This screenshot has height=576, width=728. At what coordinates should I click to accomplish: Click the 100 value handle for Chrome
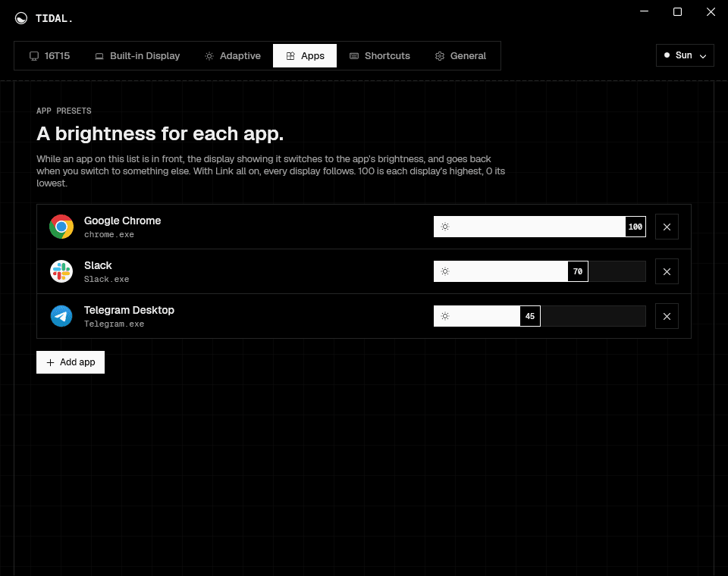point(635,227)
